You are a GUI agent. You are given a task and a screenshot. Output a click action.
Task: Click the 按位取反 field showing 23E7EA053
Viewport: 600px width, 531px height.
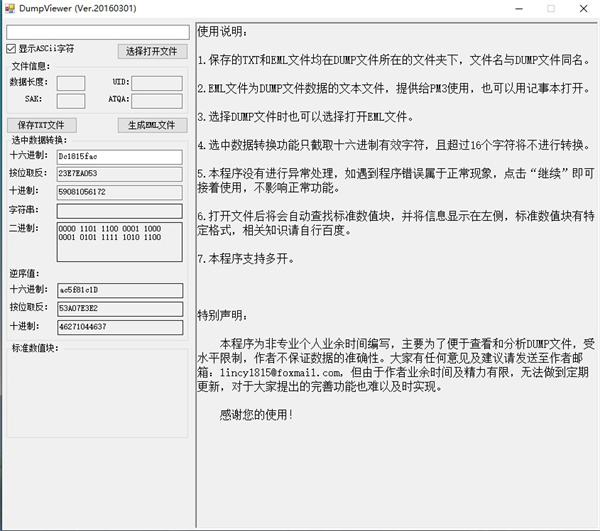click(120, 174)
